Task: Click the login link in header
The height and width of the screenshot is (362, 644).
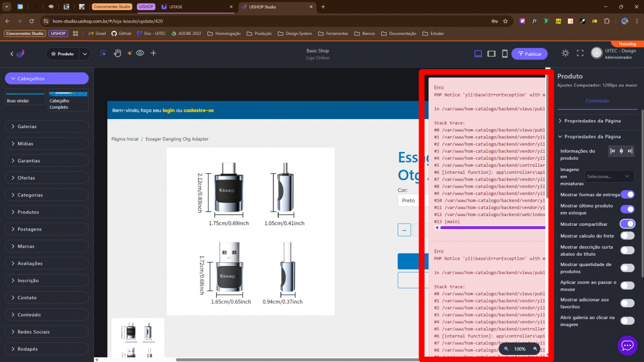Action: pos(169,110)
